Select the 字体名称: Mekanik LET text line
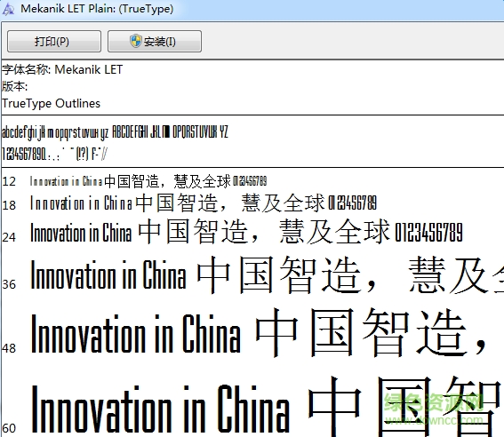 tap(62, 69)
